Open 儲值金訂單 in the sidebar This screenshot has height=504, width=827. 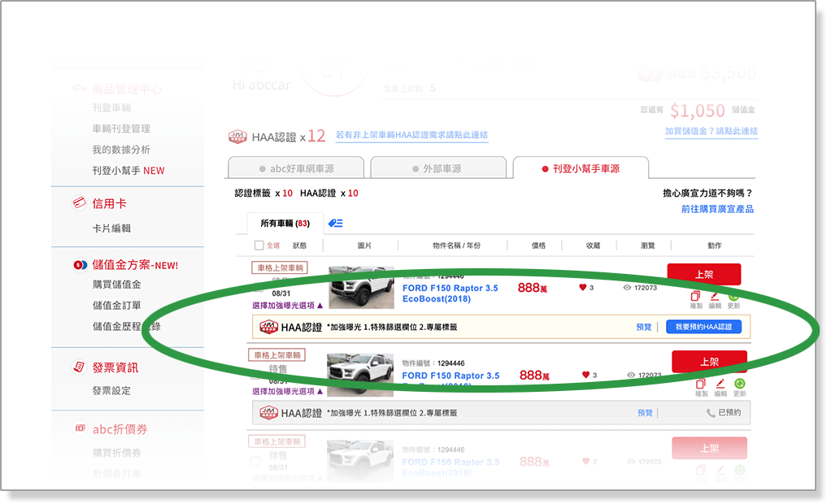[x=116, y=306]
